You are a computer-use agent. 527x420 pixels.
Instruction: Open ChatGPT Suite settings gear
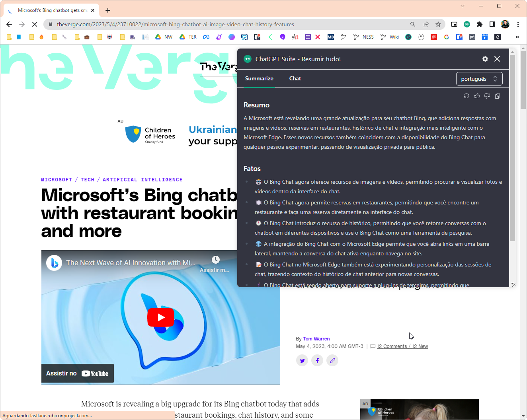[x=485, y=59]
